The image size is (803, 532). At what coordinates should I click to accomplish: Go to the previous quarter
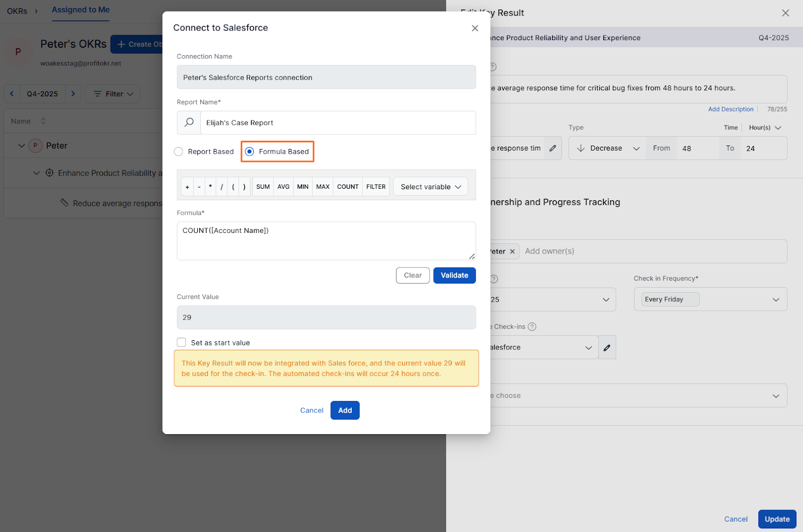[12, 94]
